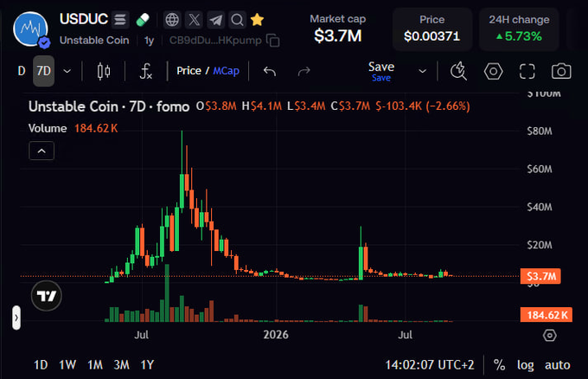Copy the contract address with the copy icon
Screen dimensions: 588x379
[273, 41]
